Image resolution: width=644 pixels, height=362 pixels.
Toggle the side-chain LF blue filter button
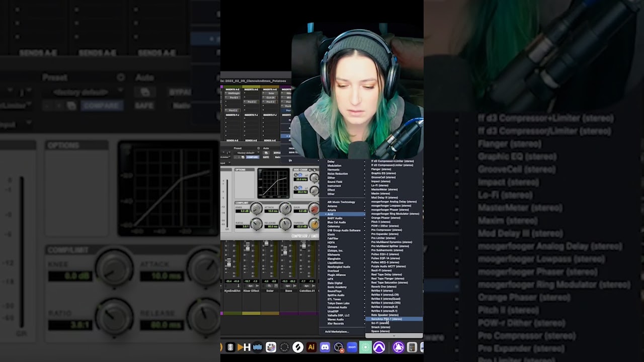(300, 188)
